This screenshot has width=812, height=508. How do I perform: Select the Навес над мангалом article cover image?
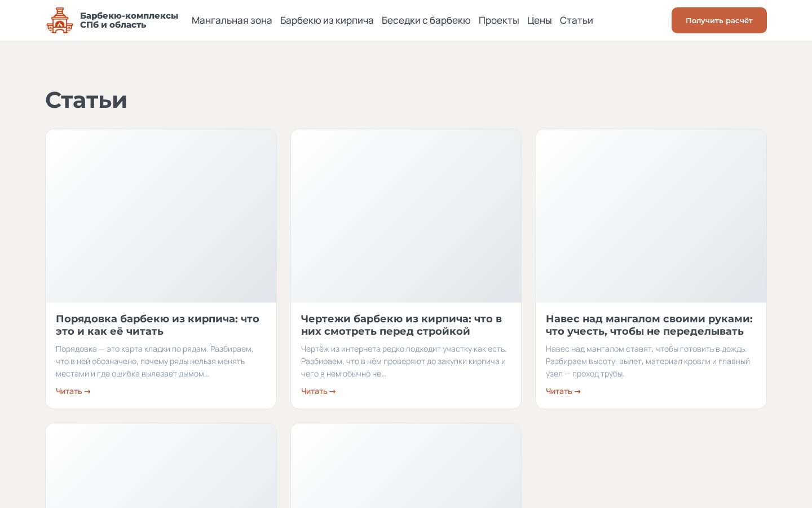[x=651, y=216]
